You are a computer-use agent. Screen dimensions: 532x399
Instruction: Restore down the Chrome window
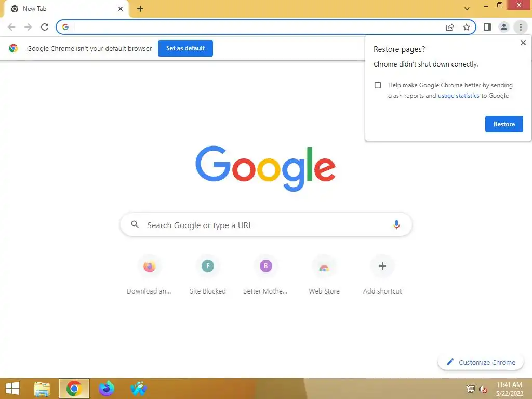(499, 5)
